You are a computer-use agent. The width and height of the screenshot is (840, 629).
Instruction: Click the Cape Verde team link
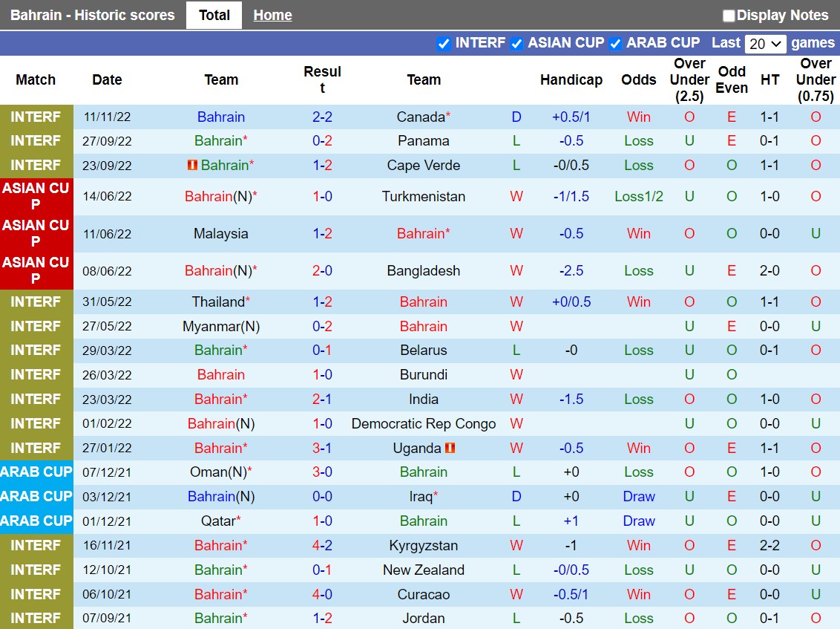424,166
